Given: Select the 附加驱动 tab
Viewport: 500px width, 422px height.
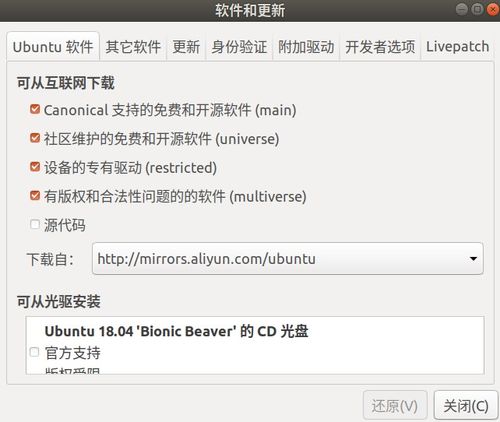Looking at the screenshot, I should pos(306,47).
